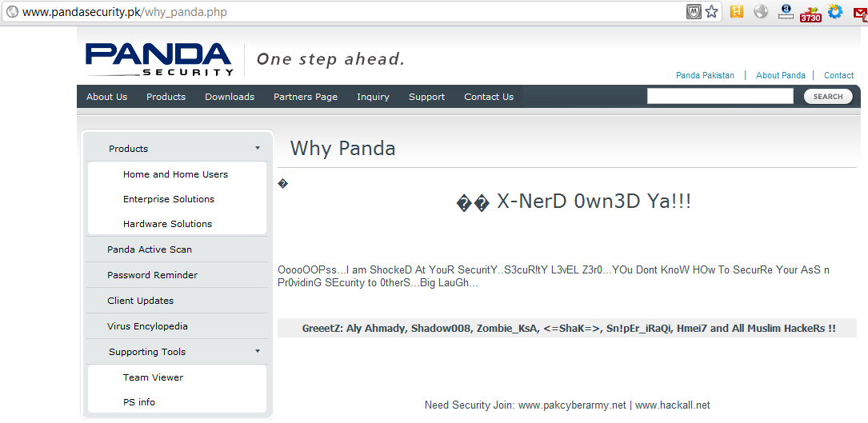
Task: Open Virus Encylopedia sidebar item
Action: tap(147, 326)
